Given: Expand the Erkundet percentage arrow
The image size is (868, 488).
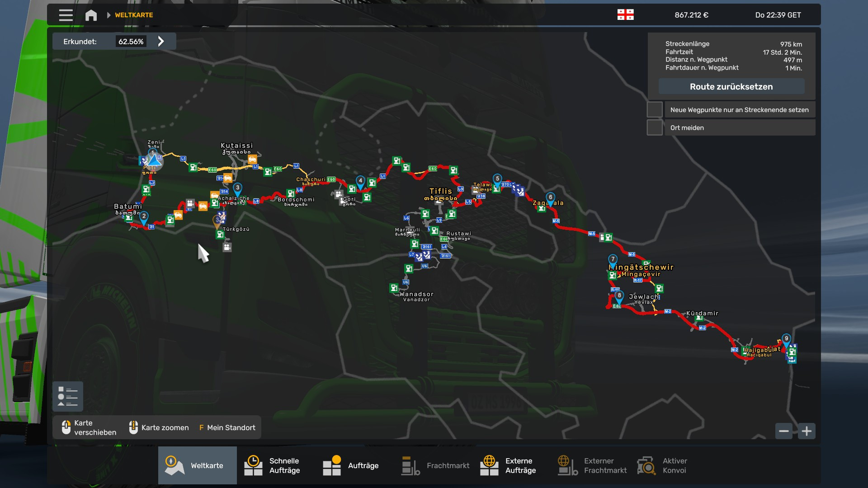Looking at the screenshot, I should (161, 42).
